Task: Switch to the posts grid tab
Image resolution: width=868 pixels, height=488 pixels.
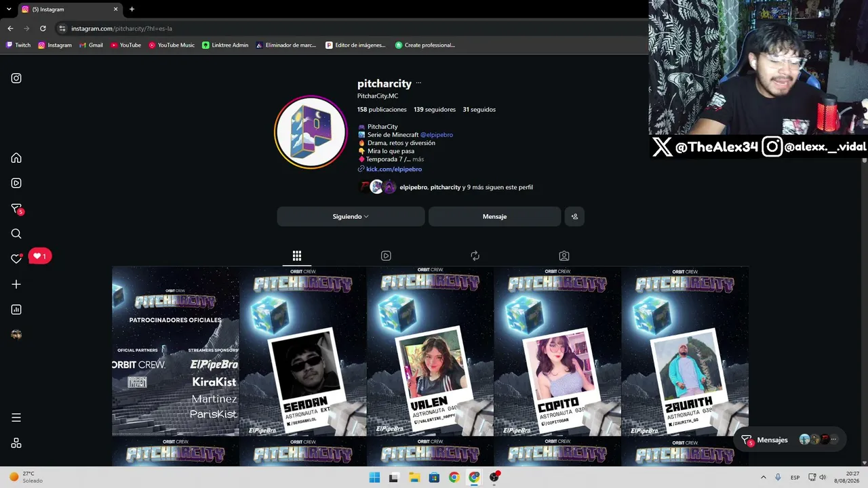Action: point(297,256)
